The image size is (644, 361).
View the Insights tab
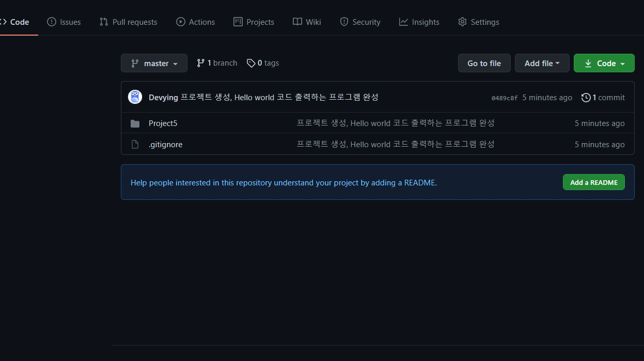point(419,22)
